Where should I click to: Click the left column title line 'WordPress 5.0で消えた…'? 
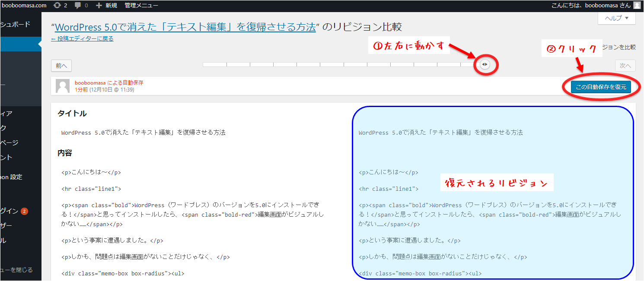click(x=143, y=133)
